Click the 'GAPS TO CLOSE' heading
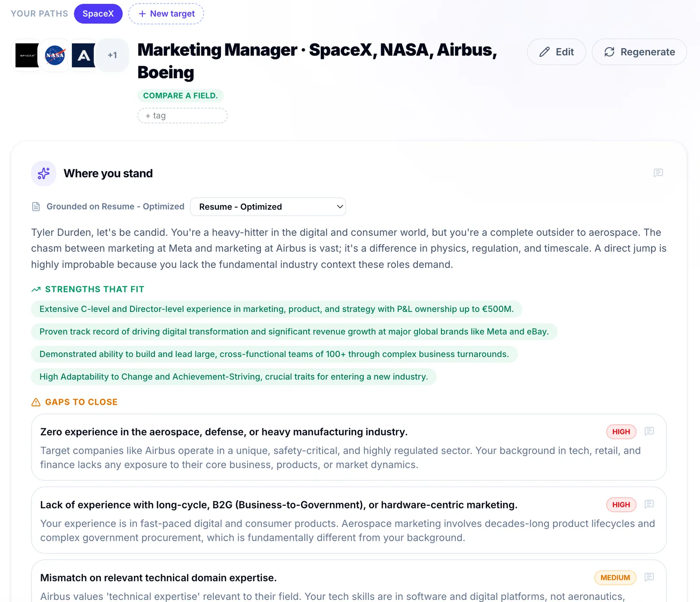 point(81,402)
